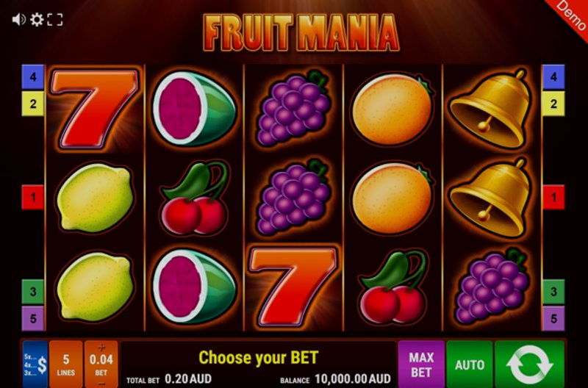Toggle fullscreen mode icon

click(55, 20)
